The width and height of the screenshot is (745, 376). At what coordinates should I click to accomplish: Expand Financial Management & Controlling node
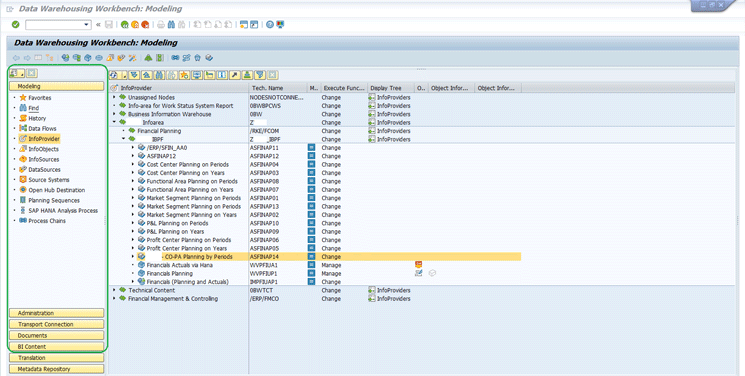coord(114,299)
